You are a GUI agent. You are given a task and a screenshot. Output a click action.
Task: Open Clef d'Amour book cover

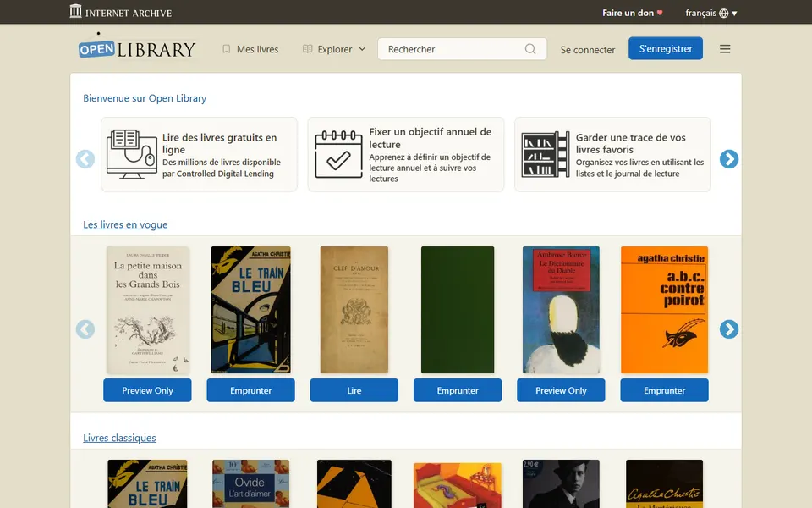pyautogui.click(x=354, y=310)
